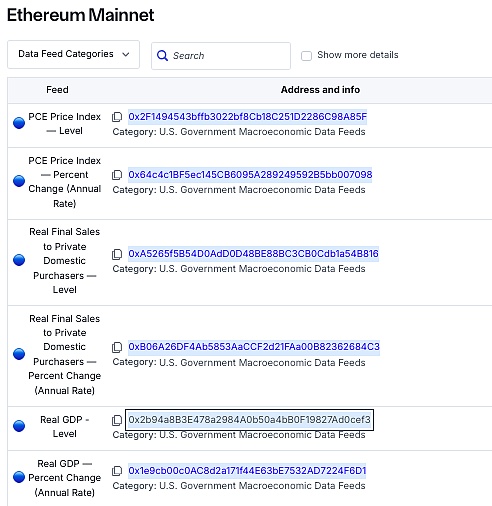Open the Data Feed Categories dropdown
492x506 pixels.
click(73, 54)
